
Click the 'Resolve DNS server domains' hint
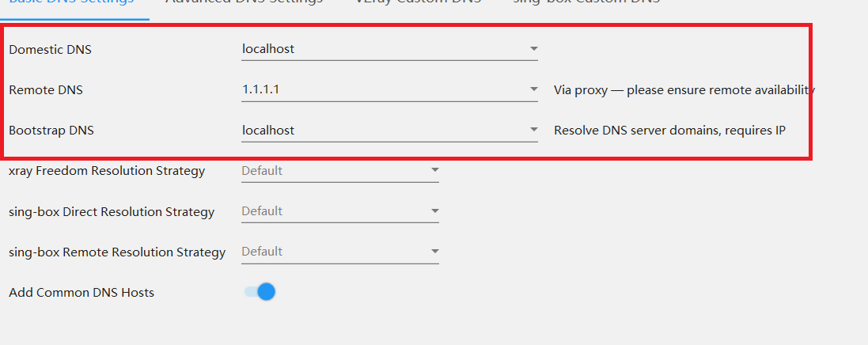click(x=669, y=130)
